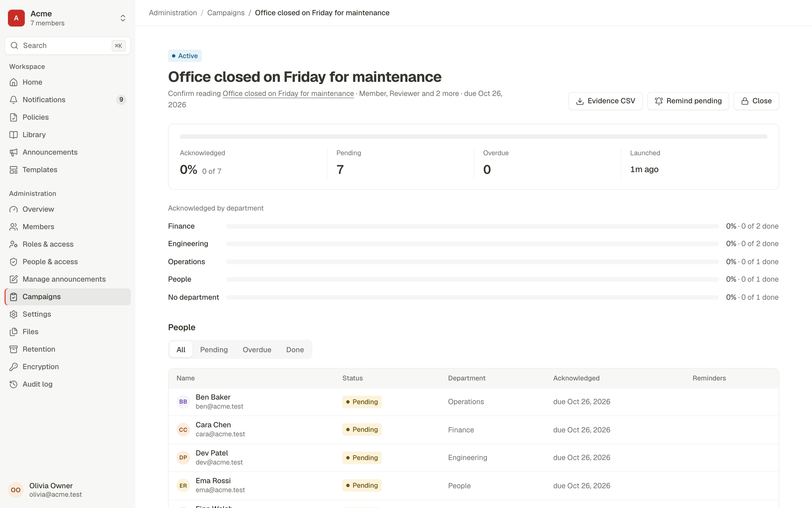This screenshot has height=508, width=812.
Task: Click olivia@acme.test account email
Action: tap(56, 494)
